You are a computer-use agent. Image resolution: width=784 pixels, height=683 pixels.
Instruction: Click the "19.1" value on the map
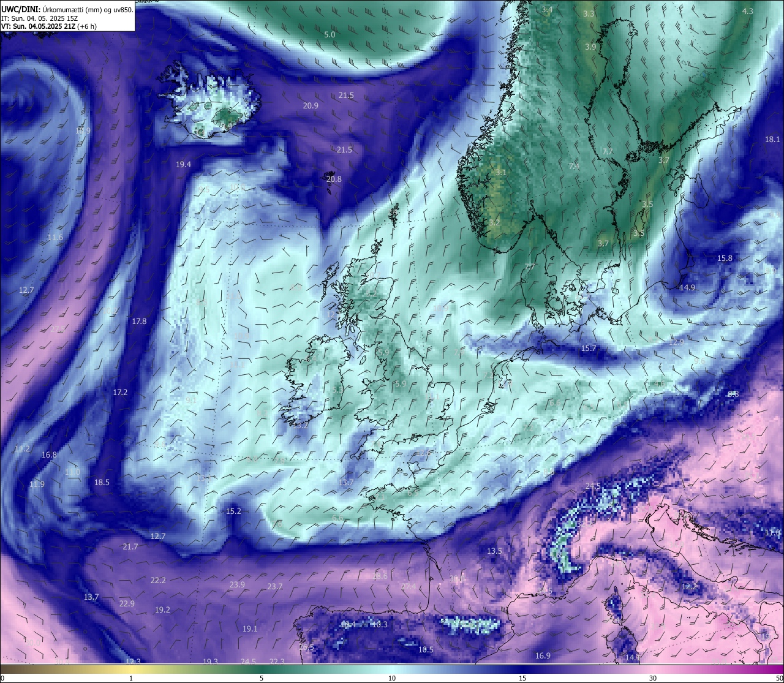[250, 629]
